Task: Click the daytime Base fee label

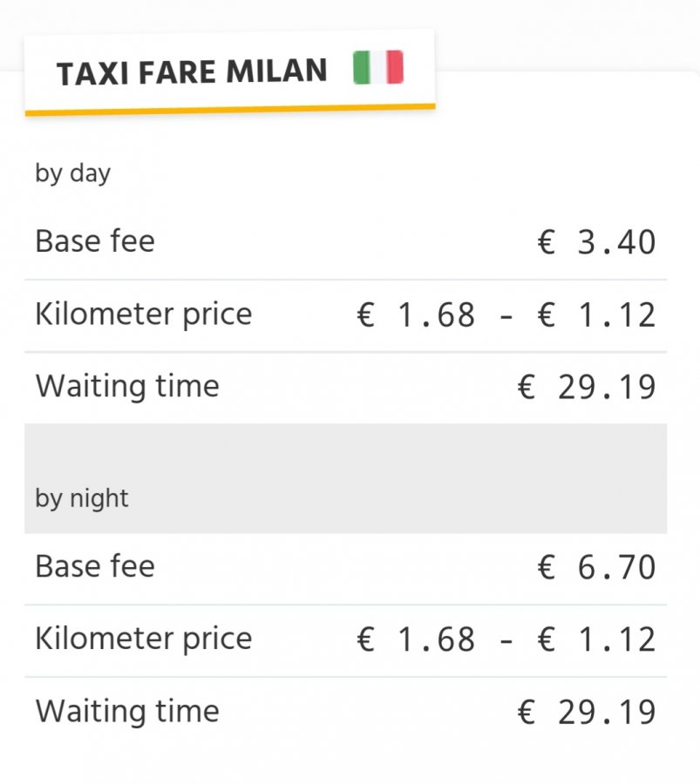Action: coord(95,240)
